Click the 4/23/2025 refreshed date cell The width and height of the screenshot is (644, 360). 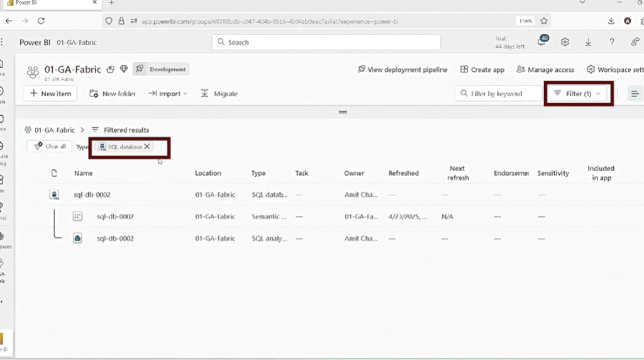[x=408, y=217]
